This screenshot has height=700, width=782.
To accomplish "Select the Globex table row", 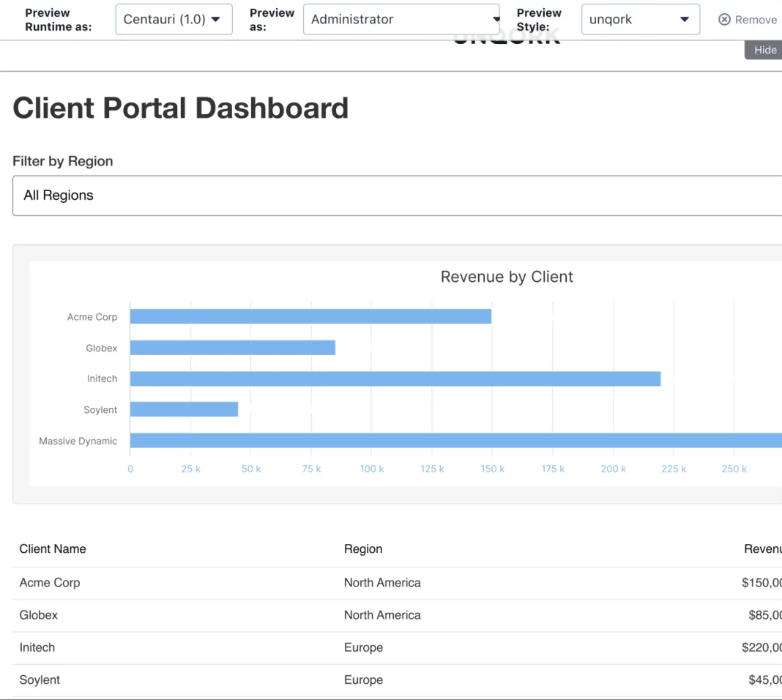I will click(397, 615).
